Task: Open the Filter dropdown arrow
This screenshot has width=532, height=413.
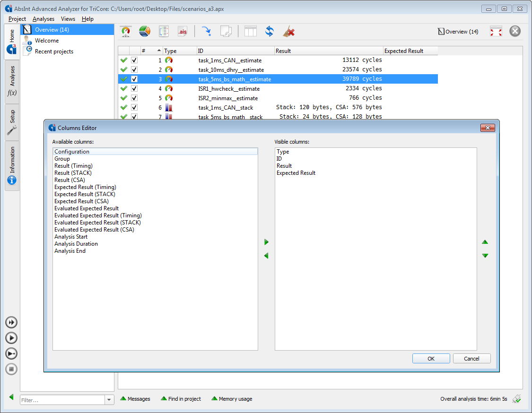Action: click(109, 400)
